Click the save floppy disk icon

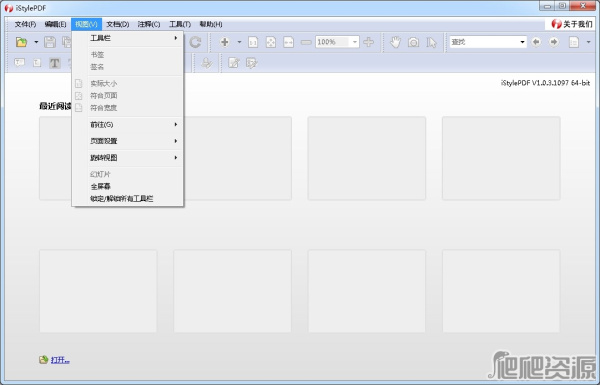click(50, 42)
